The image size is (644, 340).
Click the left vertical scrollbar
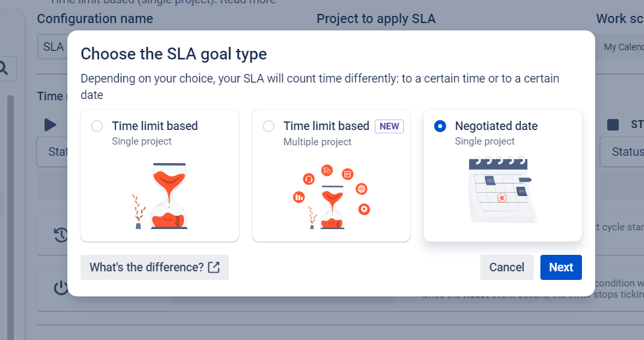(10, 198)
